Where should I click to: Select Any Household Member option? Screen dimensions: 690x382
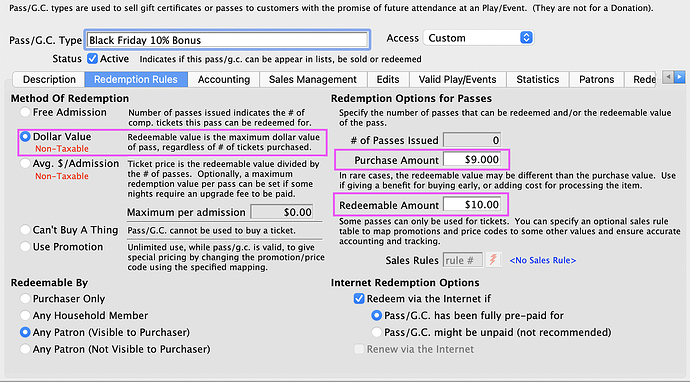point(25,316)
